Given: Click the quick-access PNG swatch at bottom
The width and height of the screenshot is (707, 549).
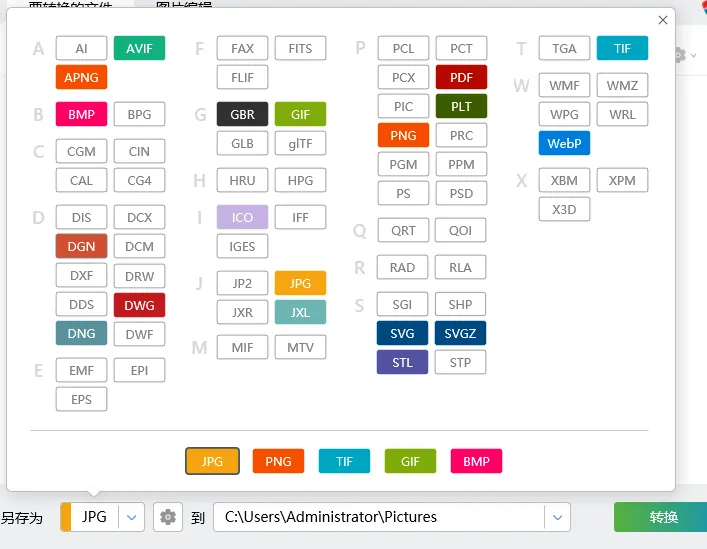Looking at the screenshot, I should pyautogui.click(x=278, y=461).
